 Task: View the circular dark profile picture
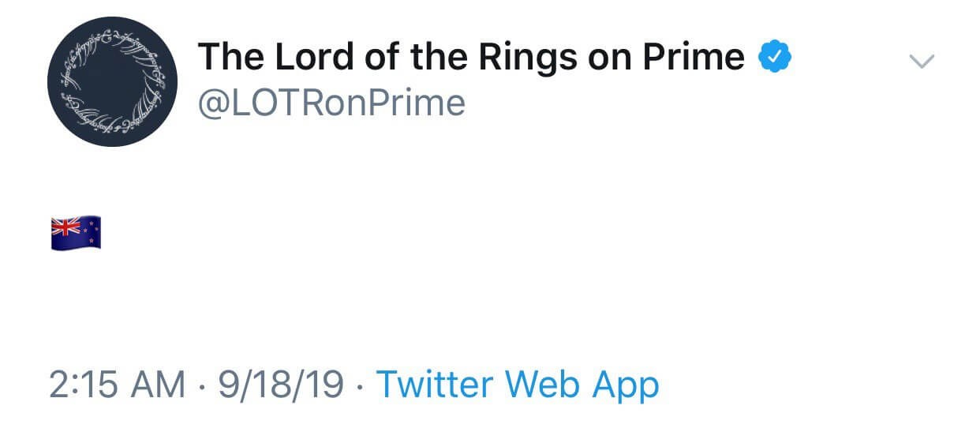pyautogui.click(x=113, y=81)
